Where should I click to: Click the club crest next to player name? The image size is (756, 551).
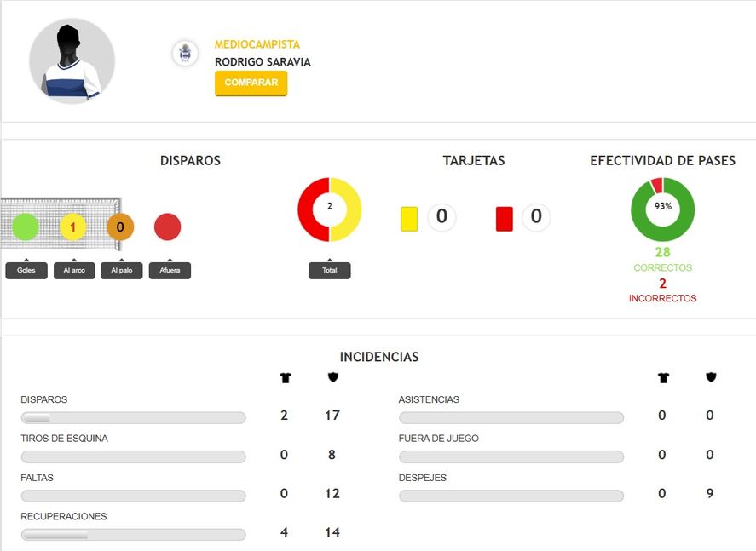[x=185, y=53]
